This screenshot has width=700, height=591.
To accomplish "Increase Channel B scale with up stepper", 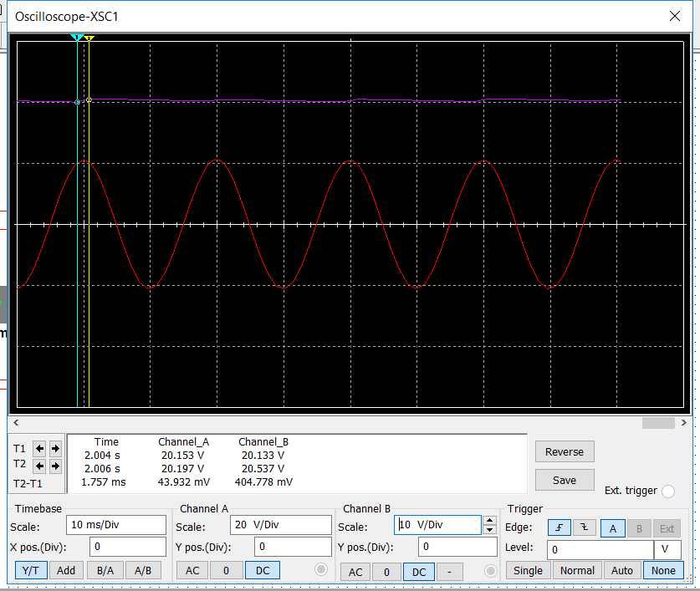I will 490,520.
